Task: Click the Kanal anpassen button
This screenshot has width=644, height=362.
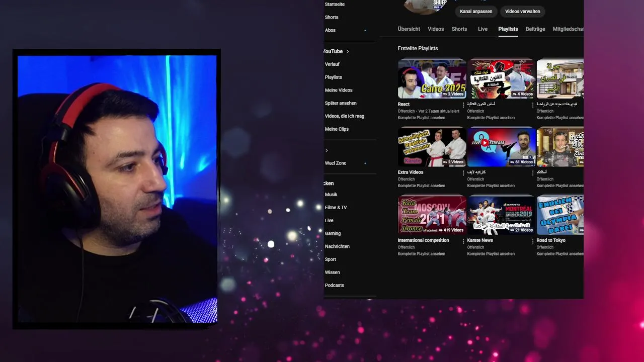Action: point(476,11)
